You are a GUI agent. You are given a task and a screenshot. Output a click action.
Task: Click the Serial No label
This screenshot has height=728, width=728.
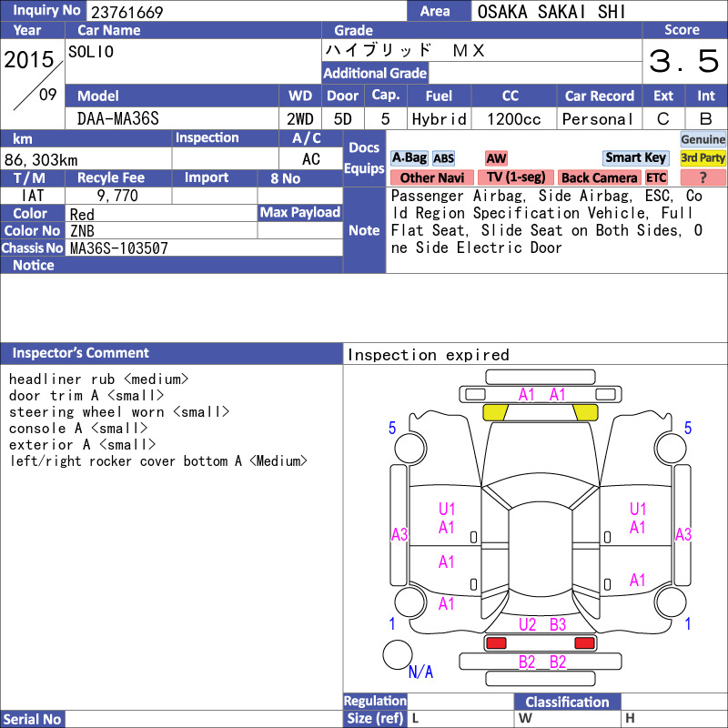click(x=32, y=719)
